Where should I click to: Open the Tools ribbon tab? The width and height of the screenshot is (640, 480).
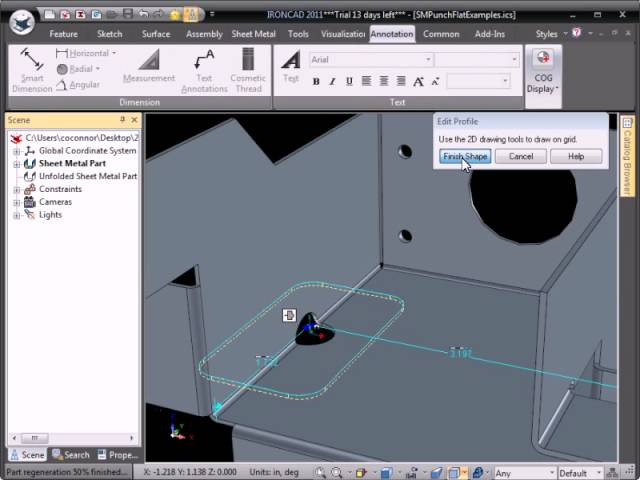298,34
